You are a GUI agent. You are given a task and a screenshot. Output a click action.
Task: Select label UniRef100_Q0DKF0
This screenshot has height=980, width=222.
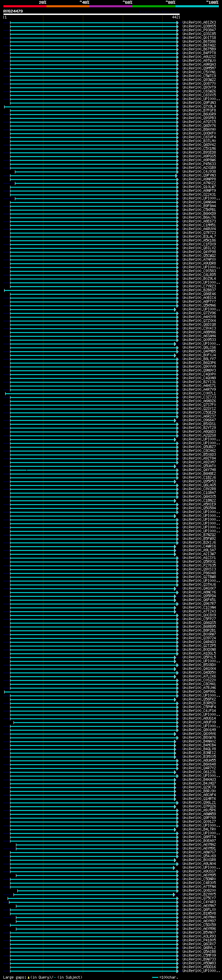click(199, 133)
